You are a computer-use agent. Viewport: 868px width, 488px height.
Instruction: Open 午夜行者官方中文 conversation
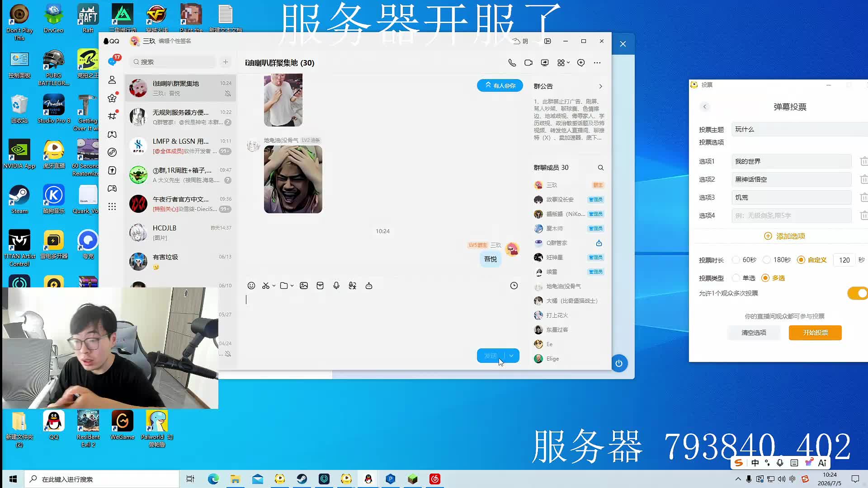(180, 204)
